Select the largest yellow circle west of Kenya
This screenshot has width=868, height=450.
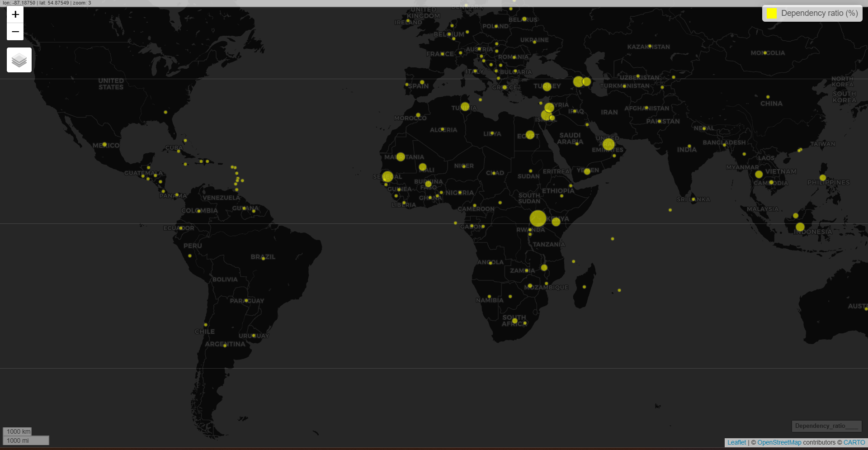[538, 218]
